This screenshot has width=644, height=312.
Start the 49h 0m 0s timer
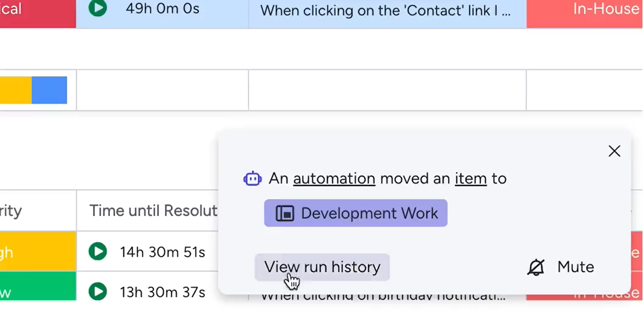click(x=98, y=8)
